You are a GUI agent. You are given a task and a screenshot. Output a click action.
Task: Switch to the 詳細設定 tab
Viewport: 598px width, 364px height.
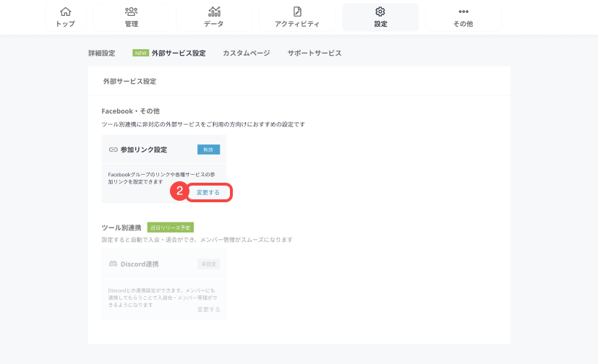pyautogui.click(x=102, y=53)
